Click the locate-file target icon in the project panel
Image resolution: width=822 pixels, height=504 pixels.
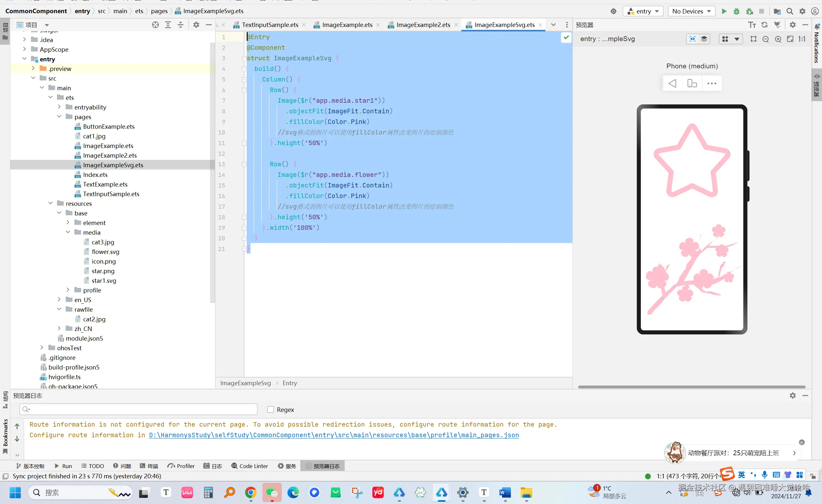pyautogui.click(x=155, y=25)
